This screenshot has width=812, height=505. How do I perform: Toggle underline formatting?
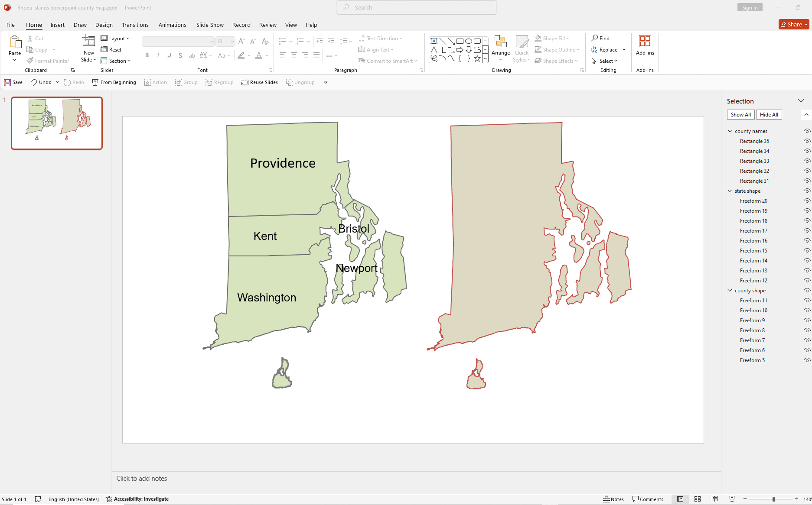pos(169,55)
